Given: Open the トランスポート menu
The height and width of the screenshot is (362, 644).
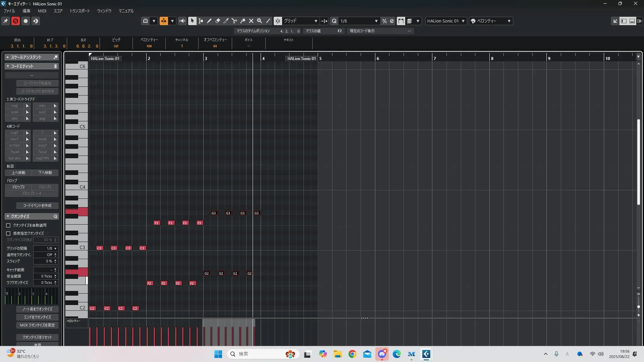Looking at the screenshot, I should (x=79, y=11).
